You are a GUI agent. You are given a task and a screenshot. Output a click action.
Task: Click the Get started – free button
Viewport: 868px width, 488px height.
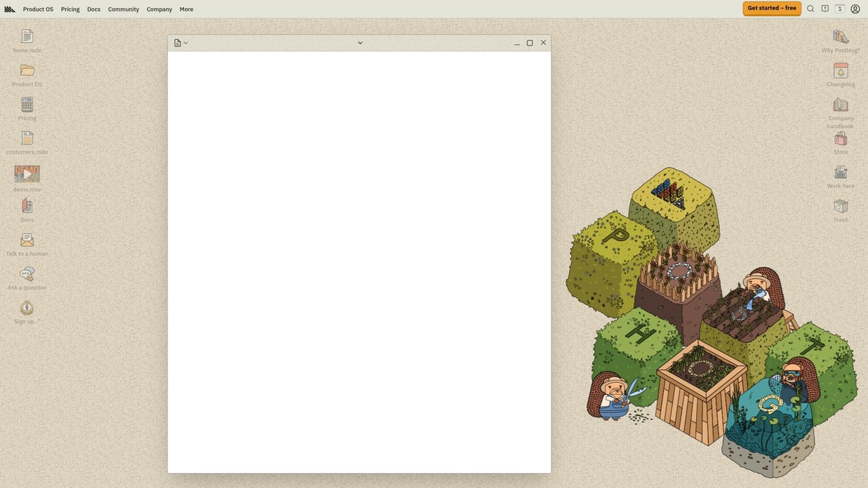[772, 8]
